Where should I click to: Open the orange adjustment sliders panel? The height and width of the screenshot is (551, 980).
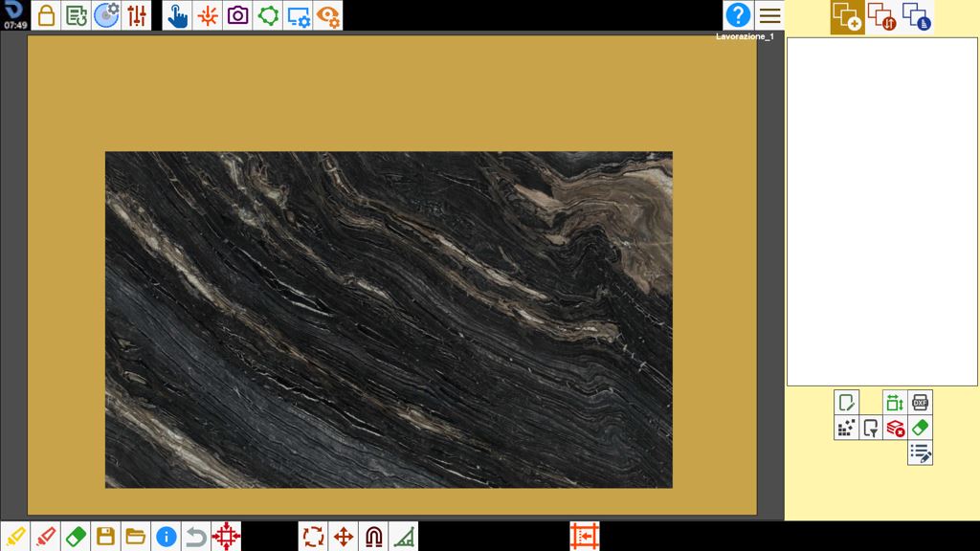[136, 15]
